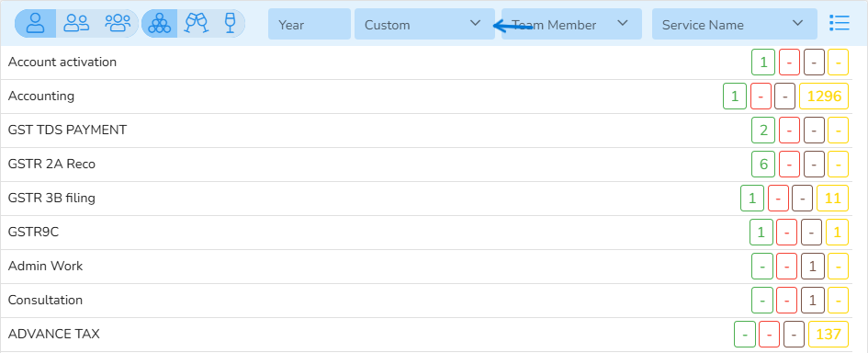Screen dimensions: 868x353
Task: Select the single user view icon
Action: point(36,23)
